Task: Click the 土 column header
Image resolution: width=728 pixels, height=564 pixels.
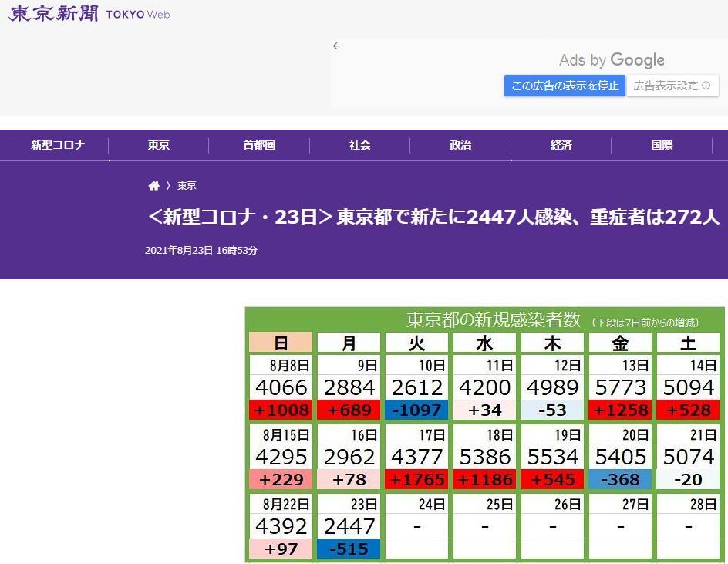Action: click(688, 343)
